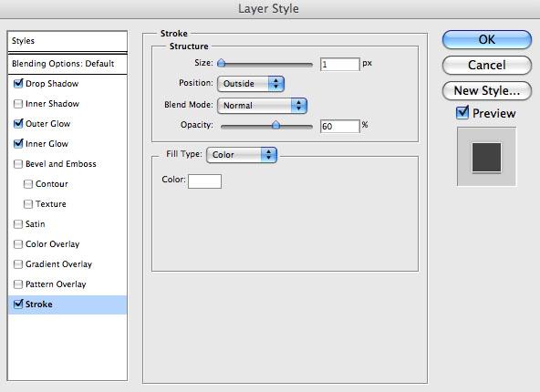Toggle the Preview checkbox
This screenshot has height=392, width=540.
pos(462,112)
